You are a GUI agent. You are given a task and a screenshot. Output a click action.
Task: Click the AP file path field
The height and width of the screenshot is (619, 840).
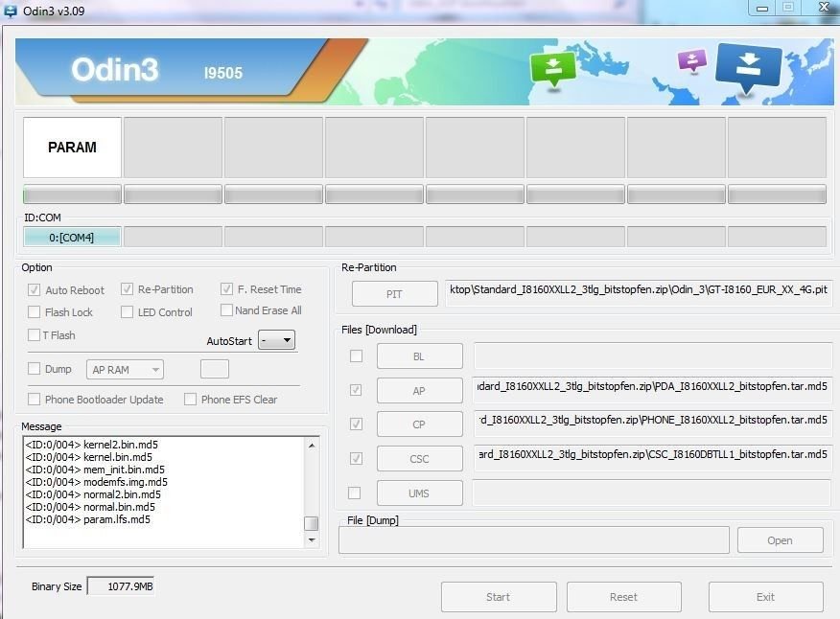tap(652, 389)
